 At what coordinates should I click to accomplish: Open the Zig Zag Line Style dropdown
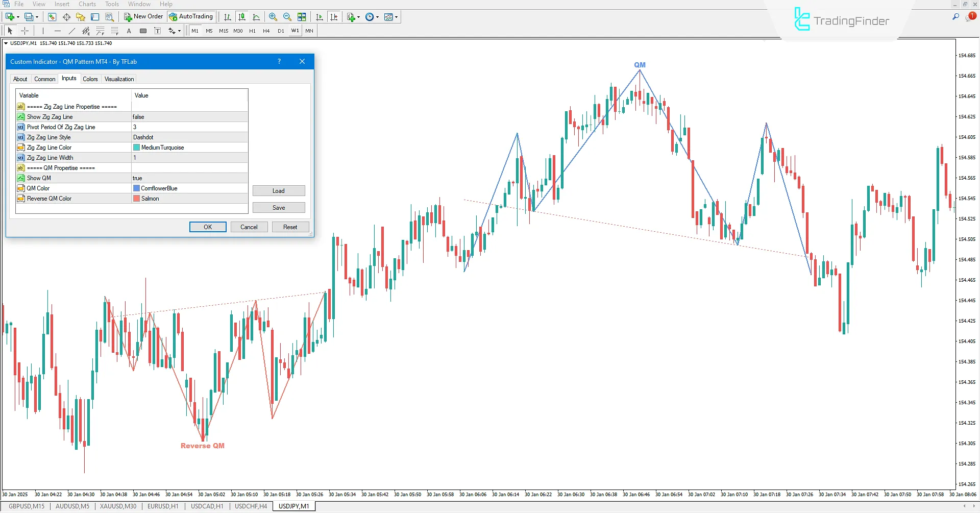(189, 137)
